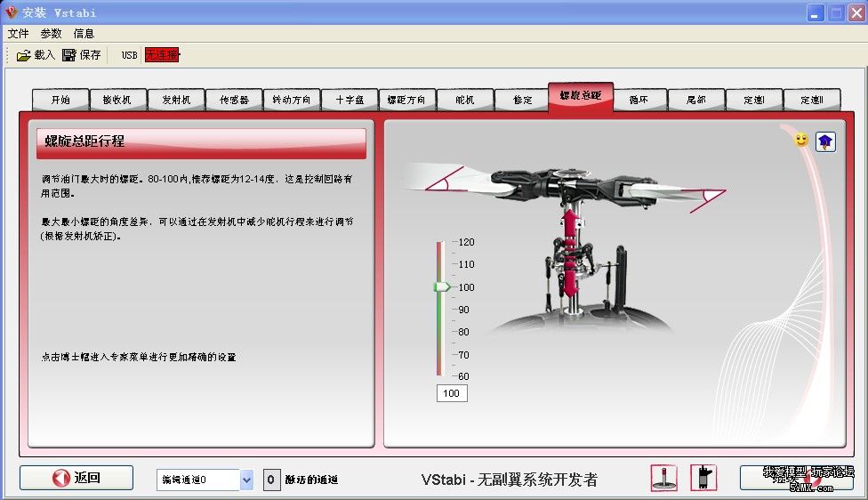Image resolution: width=868 pixels, height=500 pixels.
Task: Click the pitch value field showing 100
Action: point(452,393)
